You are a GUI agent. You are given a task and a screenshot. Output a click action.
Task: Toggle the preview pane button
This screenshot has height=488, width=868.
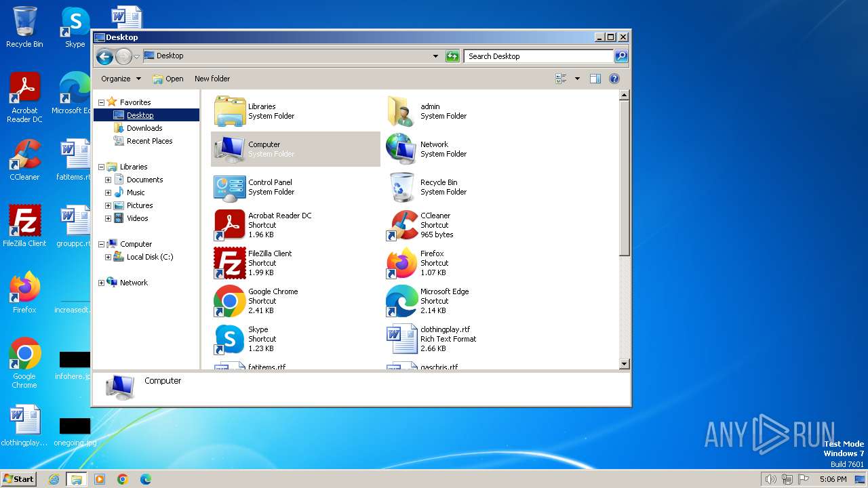[595, 79]
